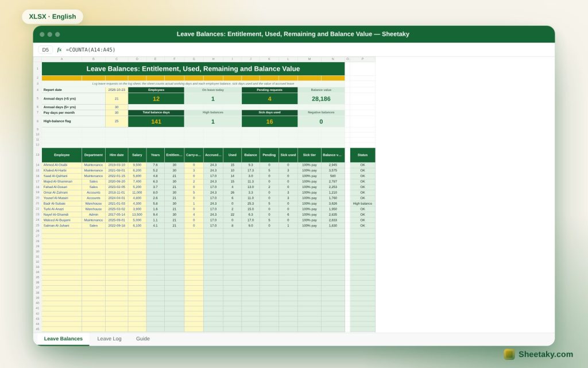Click the Pending requests value 4
The image size is (588, 368).
point(270,99)
